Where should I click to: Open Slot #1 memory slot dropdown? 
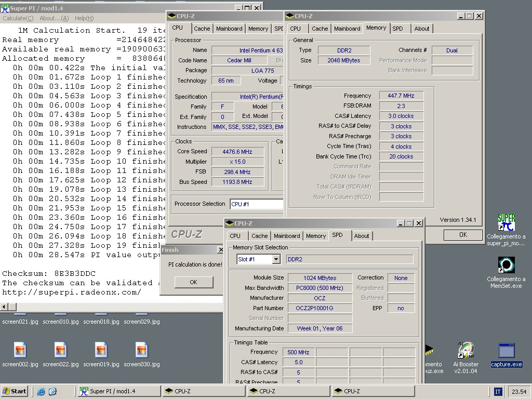coord(276,259)
